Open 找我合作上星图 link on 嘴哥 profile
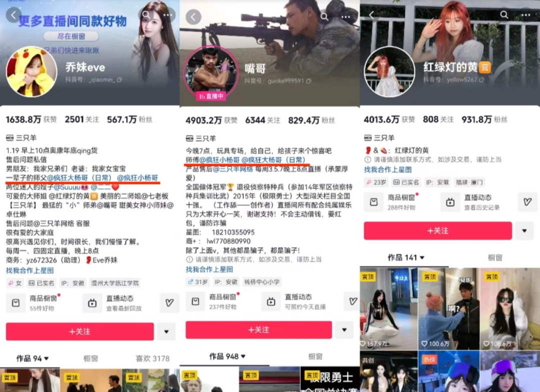Image resolution: width=540 pixels, height=392 pixels. (x=209, y=269)
